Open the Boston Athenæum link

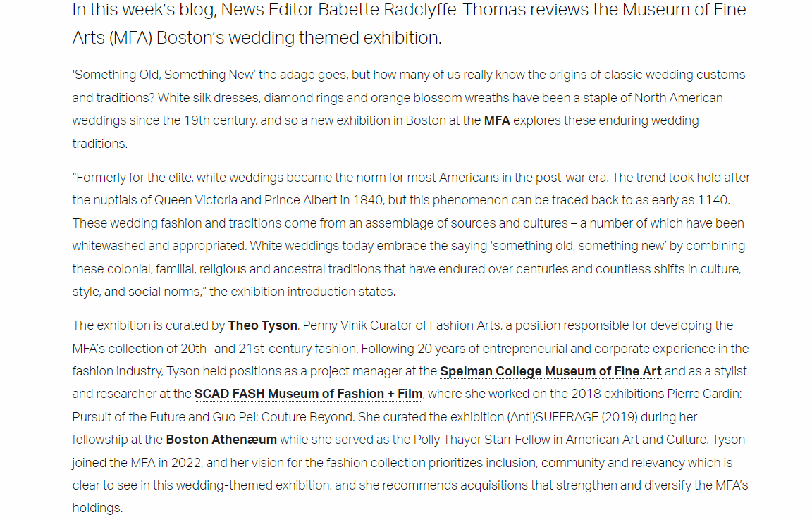(221, 440)
